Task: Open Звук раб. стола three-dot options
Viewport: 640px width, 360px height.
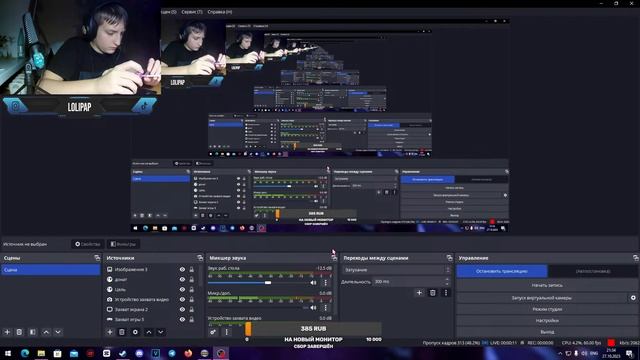Action: (x=325, y=282)
